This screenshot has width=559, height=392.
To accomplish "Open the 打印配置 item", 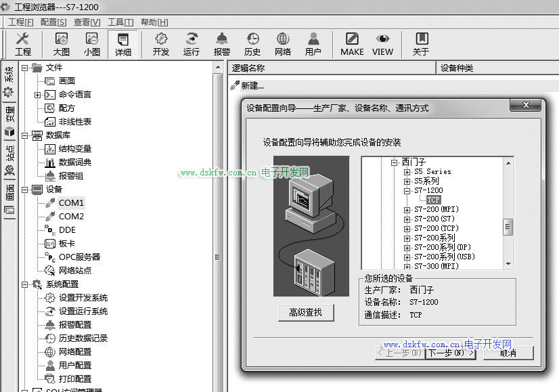I will pos(75,379).
